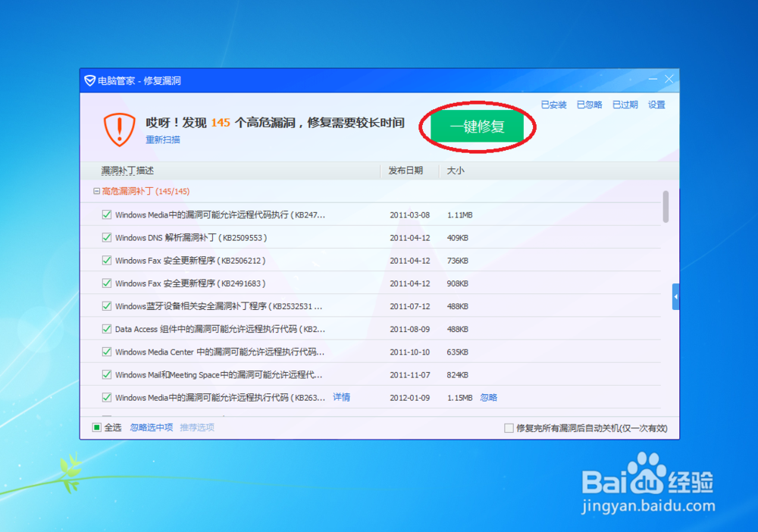Select the Windows Media Center row text
Image resolution: width=758 pixels, height=532 pixels.
tap(220, 352)
